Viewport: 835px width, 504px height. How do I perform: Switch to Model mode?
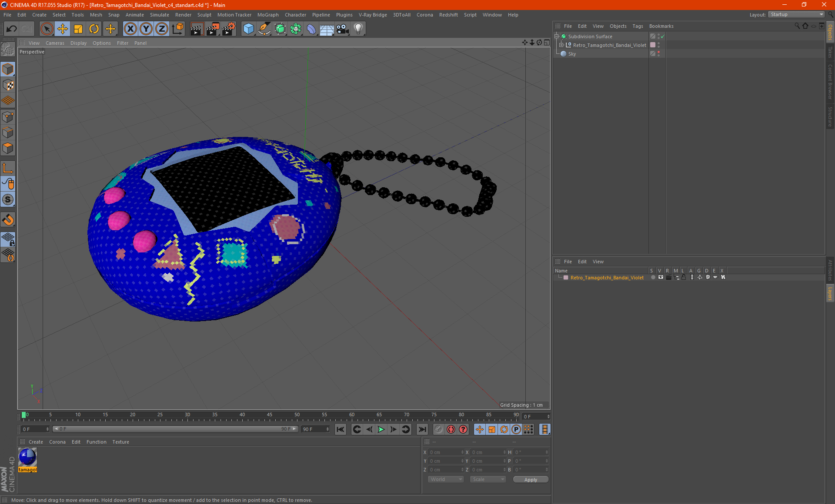click(8, 70)
